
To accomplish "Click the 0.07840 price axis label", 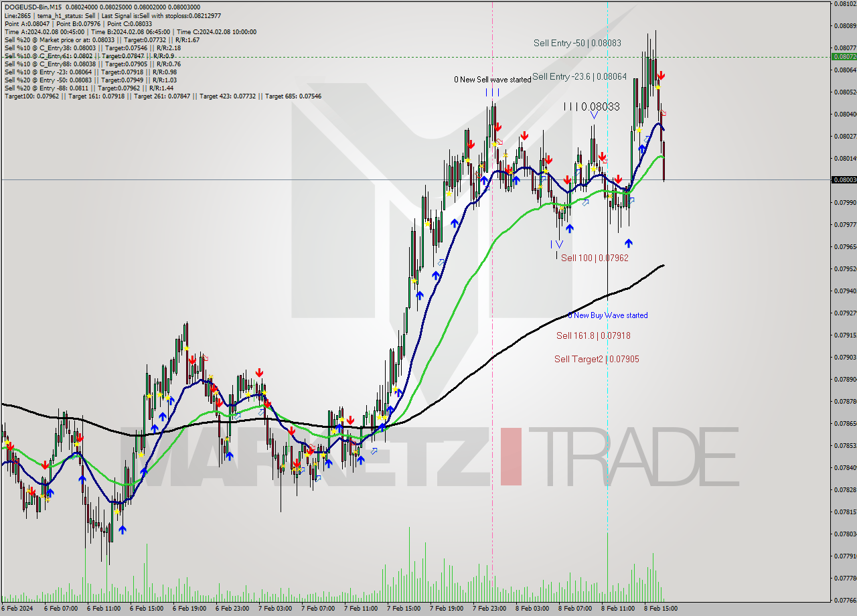I will click(x=845, y=467).
